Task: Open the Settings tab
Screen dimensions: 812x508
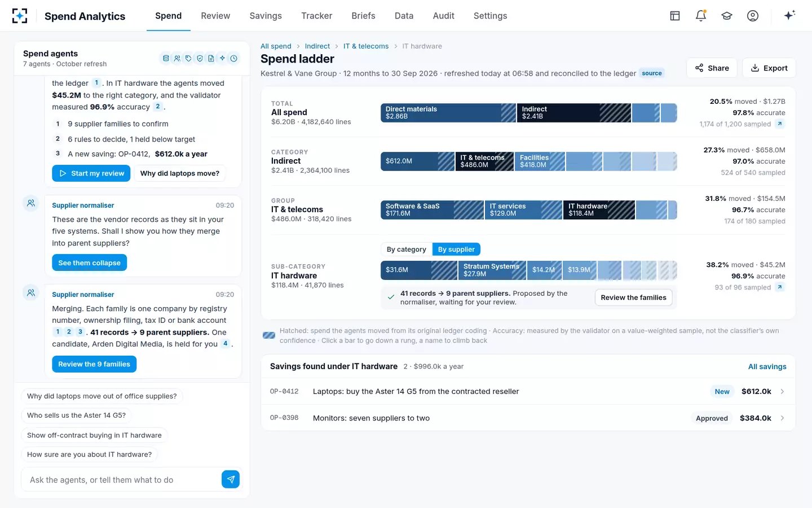Action: [491, 16]
